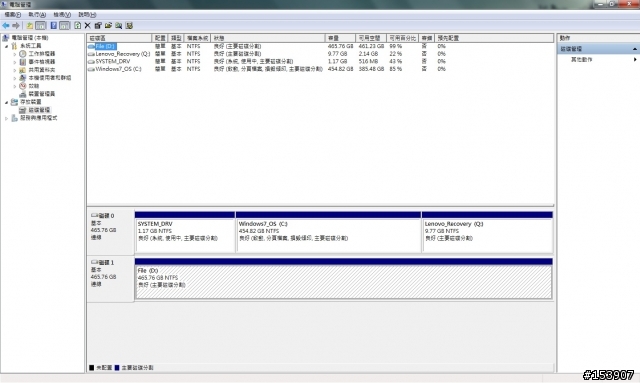Click the Device Manager icon in tree
The image size is (640, 383).
(22, 94)
